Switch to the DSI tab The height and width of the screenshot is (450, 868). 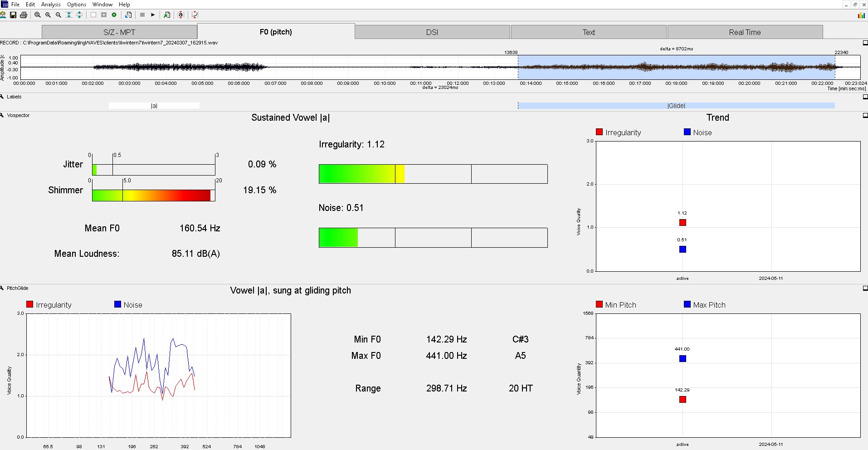[x=432, y=32]
